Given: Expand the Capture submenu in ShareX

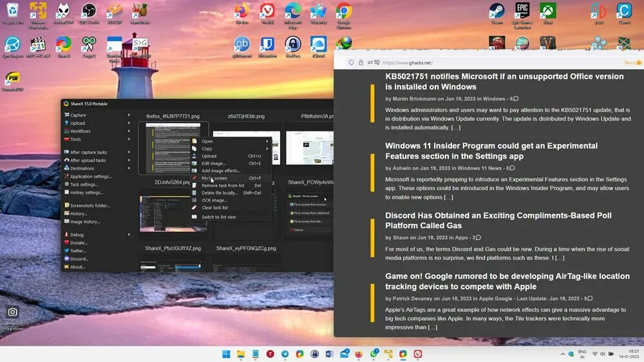Looking at the screenshot, I should click(97, 115).
